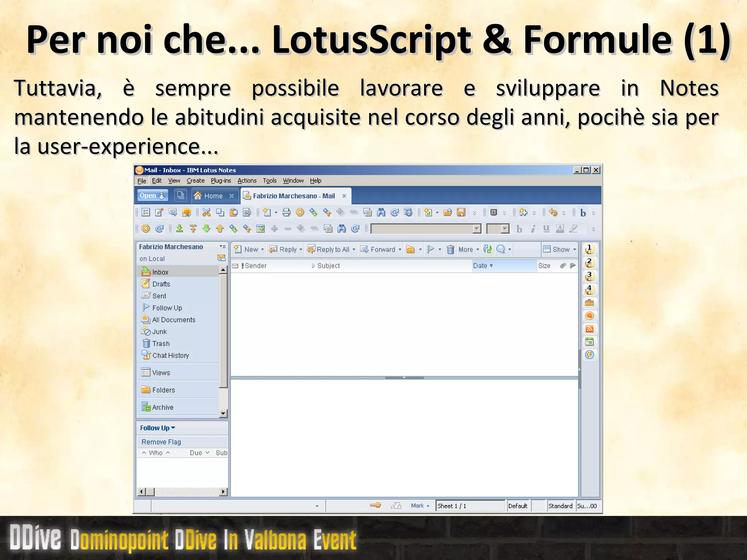
Task: Click the navigator scrollbar down arrow
Action: click(x=223, y=413)
